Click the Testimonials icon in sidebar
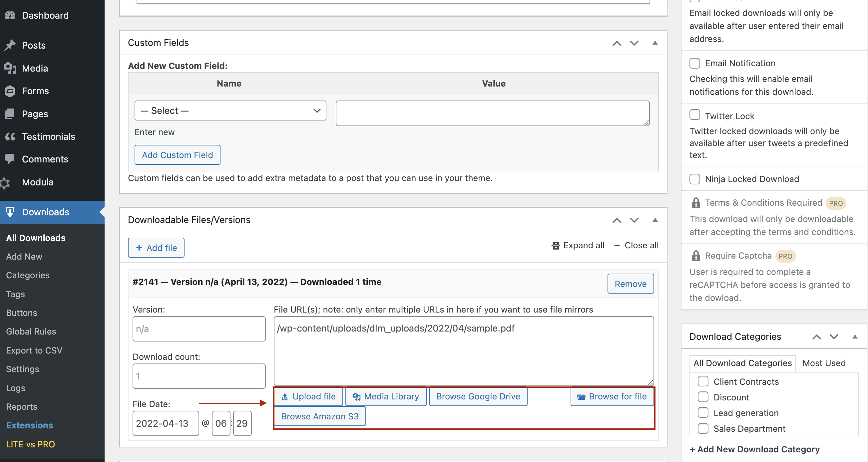 point(10,136)
